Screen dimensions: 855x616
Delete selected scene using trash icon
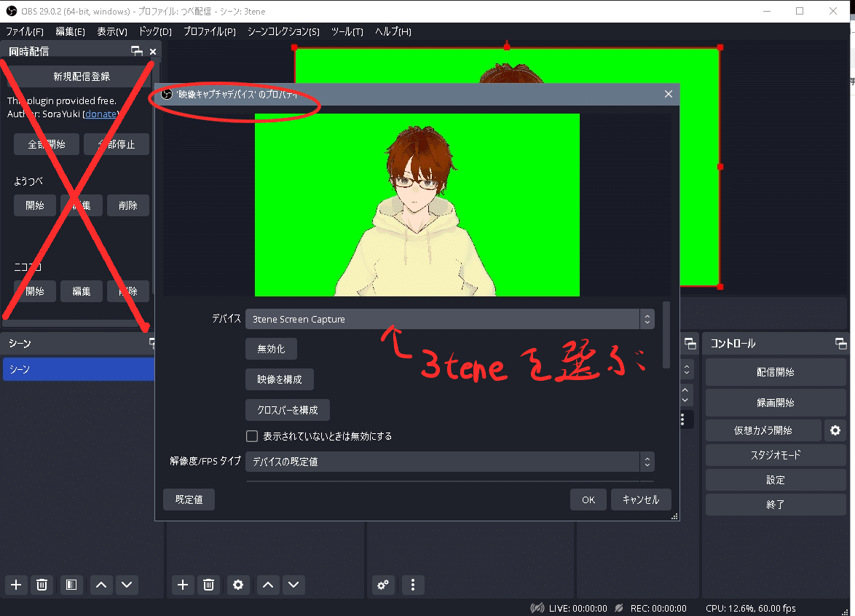tap(42, 585)
